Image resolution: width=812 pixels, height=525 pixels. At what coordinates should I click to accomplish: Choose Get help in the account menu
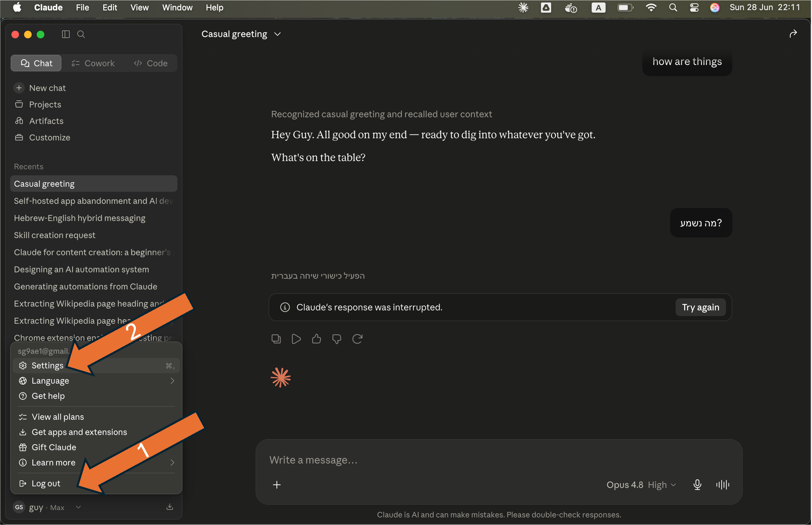click(x=96, y=396)
